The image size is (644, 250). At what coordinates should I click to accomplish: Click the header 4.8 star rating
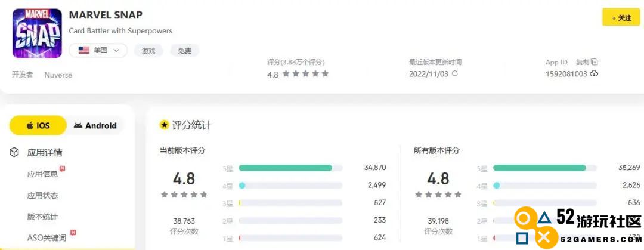[298, 74]
